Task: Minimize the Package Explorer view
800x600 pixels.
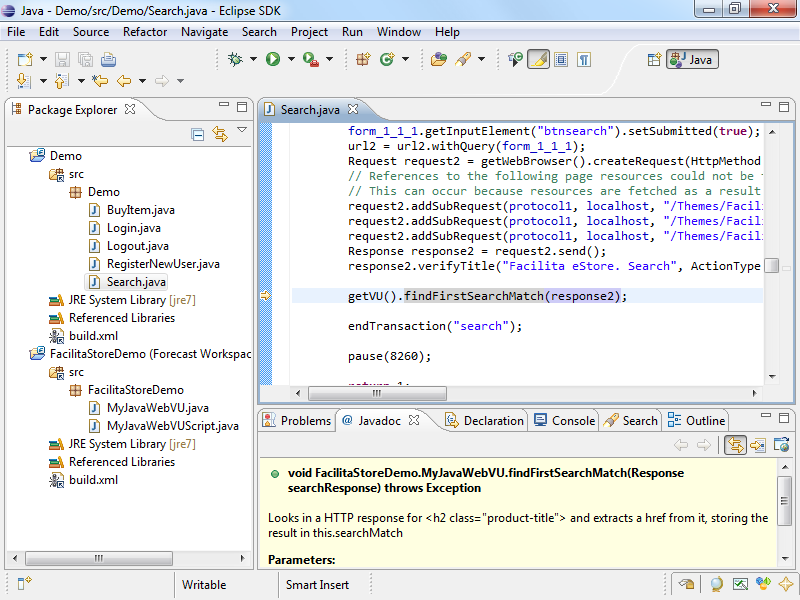Action: [224, 105]
